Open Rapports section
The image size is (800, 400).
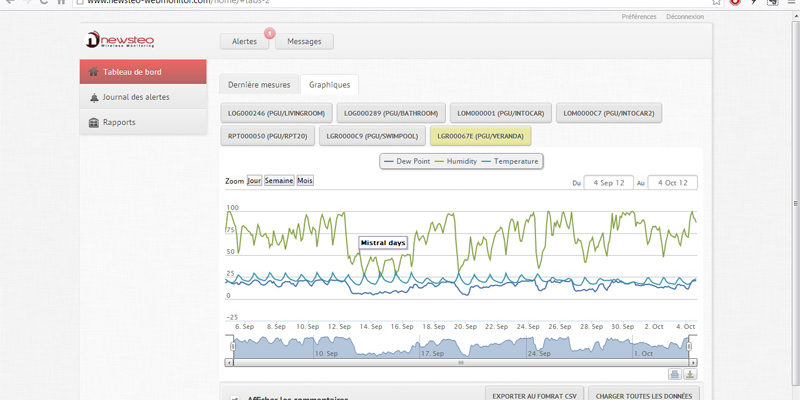143,122
